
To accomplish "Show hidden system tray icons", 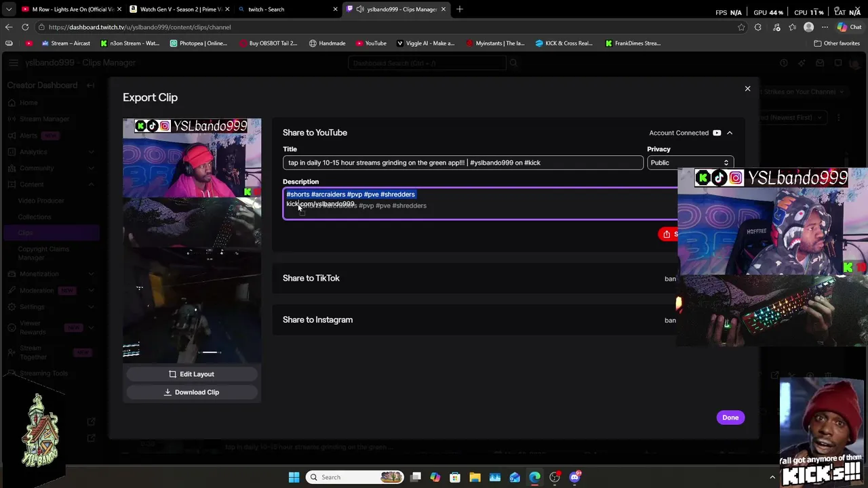I will 772,477.
